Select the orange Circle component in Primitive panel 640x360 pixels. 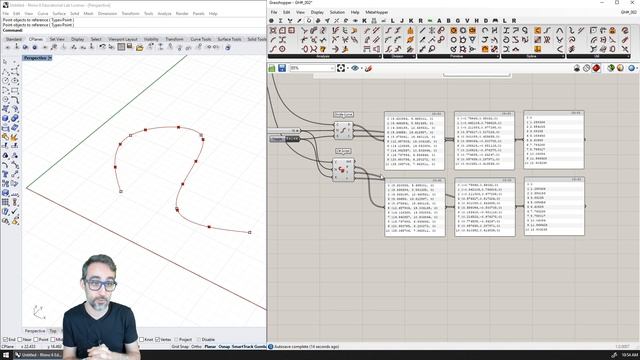453,31
